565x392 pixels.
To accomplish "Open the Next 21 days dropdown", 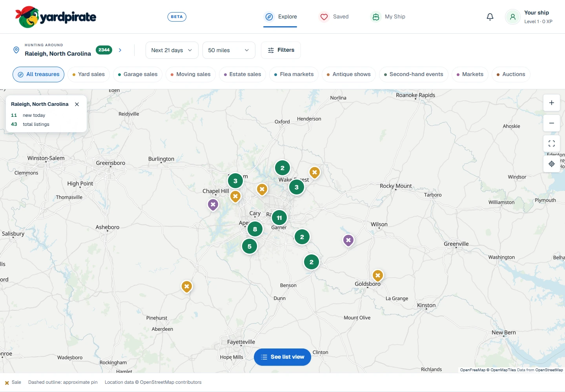I will click(172, 50).
